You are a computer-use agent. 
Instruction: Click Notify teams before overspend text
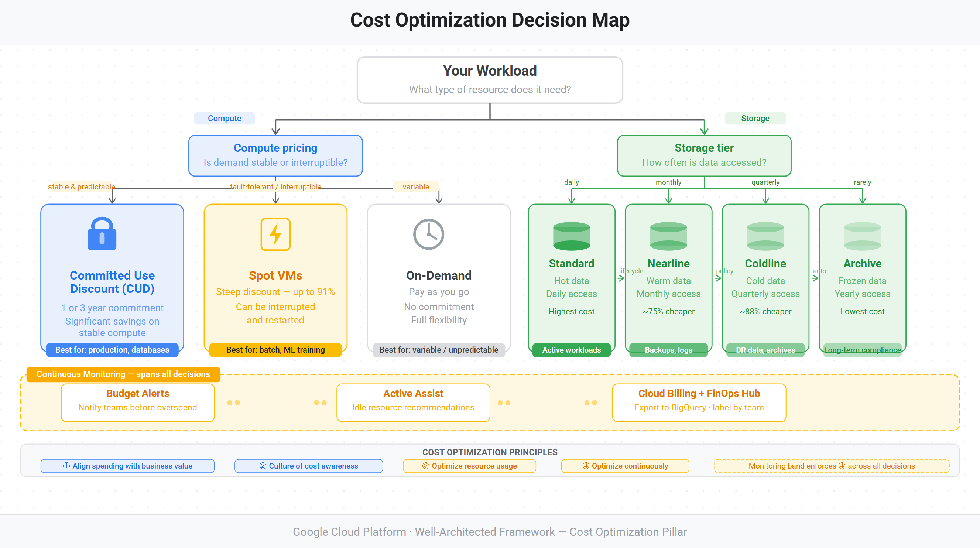pyautogui.click(x=138, y=407)
